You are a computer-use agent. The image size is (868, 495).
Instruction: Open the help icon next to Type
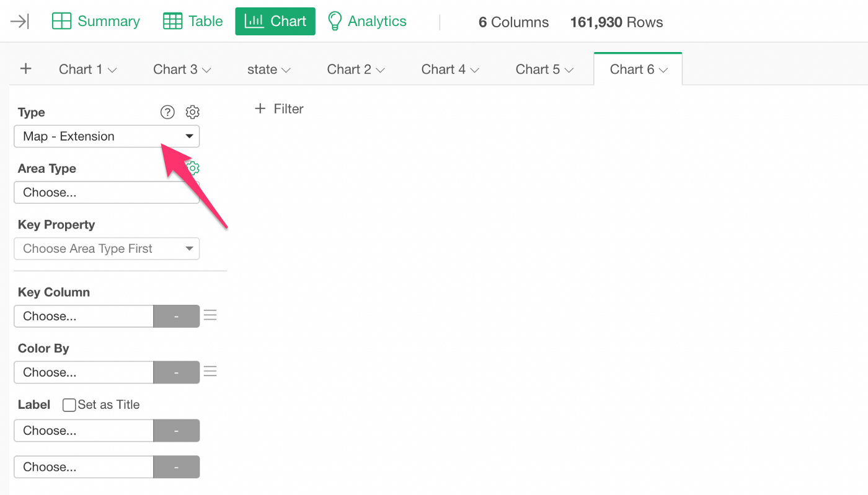coord(167,112)
